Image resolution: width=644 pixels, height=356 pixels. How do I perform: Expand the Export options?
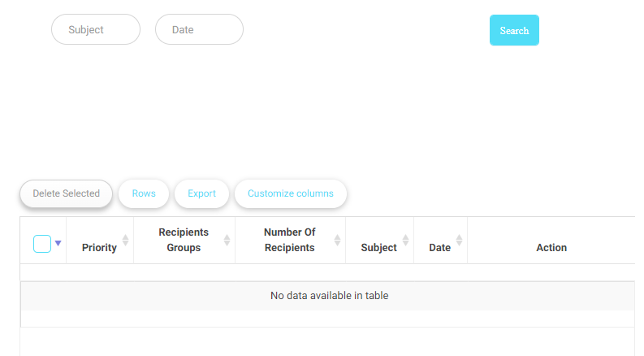click(201, 193)
